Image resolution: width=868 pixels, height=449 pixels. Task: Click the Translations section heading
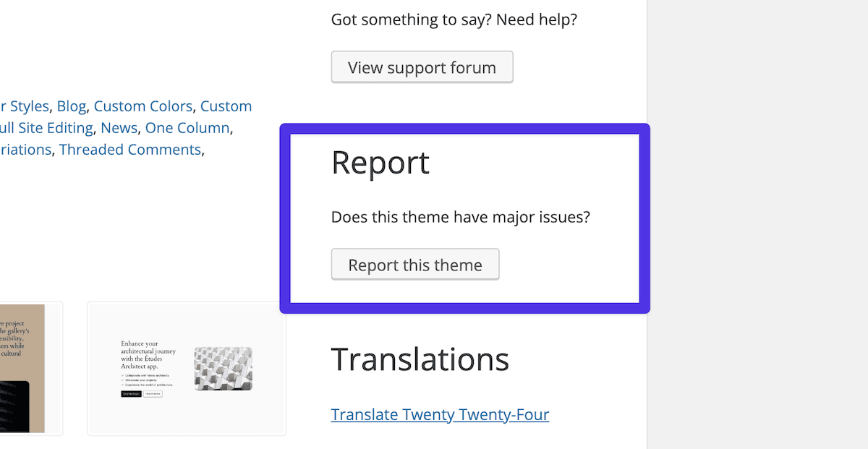click(x=420, y=359)
